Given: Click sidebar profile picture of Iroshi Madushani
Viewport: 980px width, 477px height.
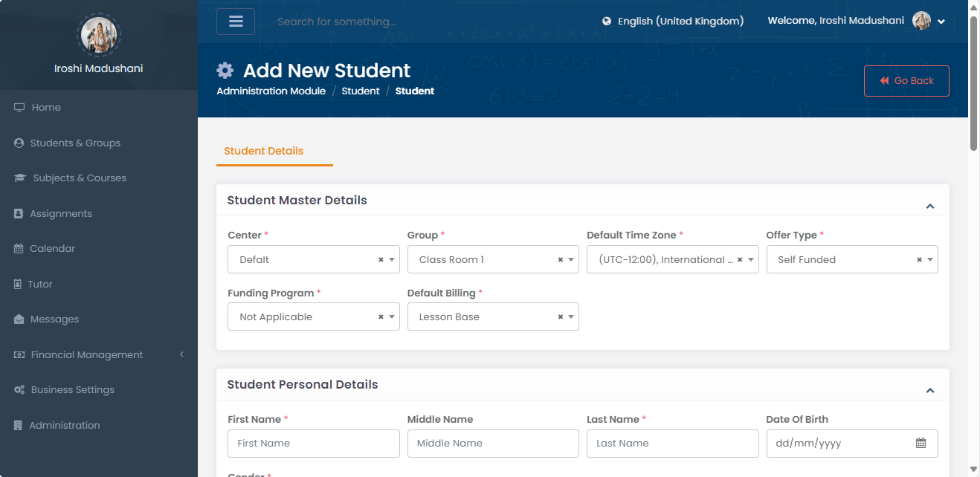Looking at the screenshot, I should [x=98, y=33].
